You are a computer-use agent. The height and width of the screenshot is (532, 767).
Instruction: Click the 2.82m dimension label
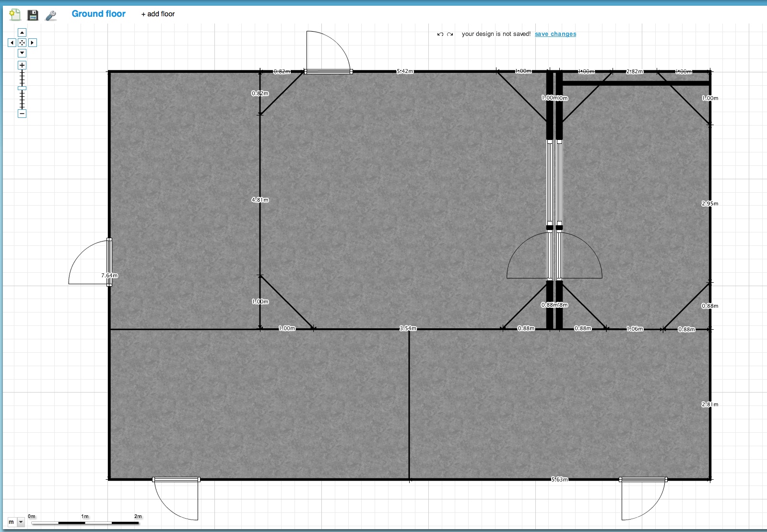click(x=635, y=71)
